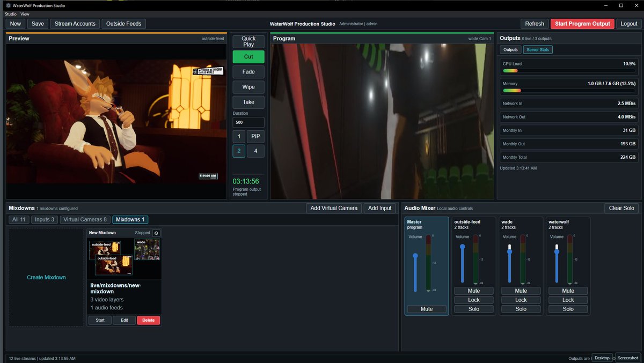Lock the outside-feed channel
The width and height of the screenshot is (644, 363).
474,300
